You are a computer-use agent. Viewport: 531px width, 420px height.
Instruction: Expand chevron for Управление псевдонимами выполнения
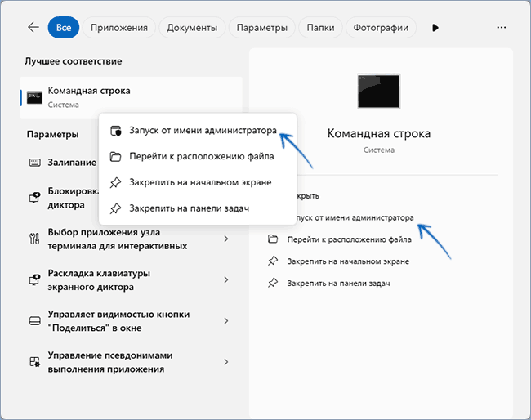[x=226, y=362]
